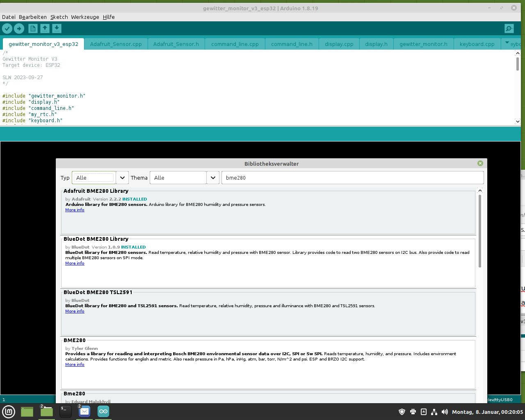Screen dimensions: 525x420
Task: Open the Serial Monitor magnifier icon
Action: click(x=509, y=28)
